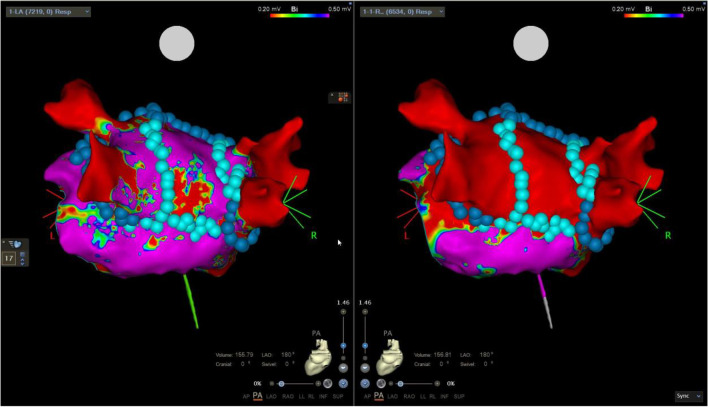Viewport: 708px width, 407px height.
Task: Click the left panel voltage color bar
Action: [x=299, y=15]
